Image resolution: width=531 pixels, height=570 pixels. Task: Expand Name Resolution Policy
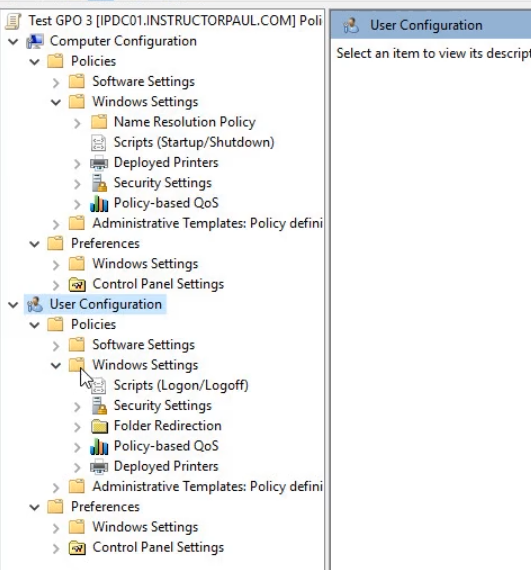77,123
